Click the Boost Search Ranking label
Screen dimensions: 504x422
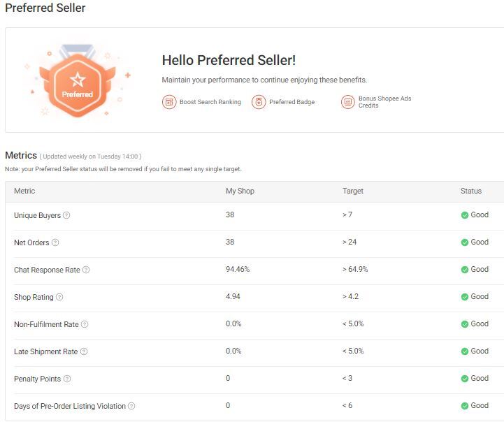tap(210, 102)
